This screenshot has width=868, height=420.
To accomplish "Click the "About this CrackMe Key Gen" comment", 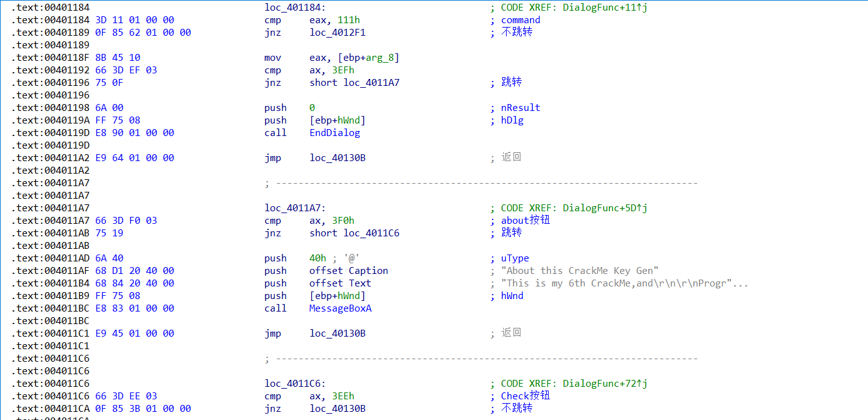I will [579, 271].
